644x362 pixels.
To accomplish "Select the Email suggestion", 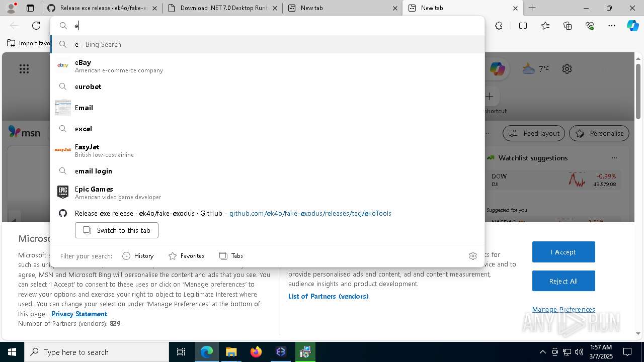I will tap(268, 108).
